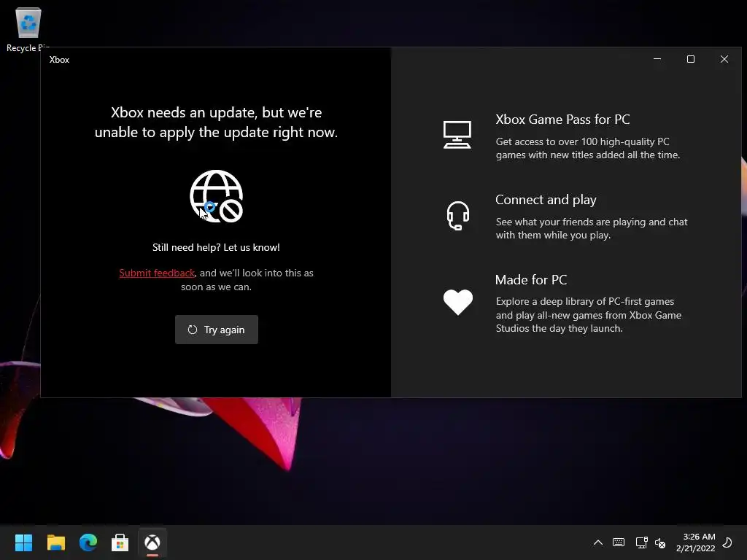Select the Connect and play heading

[546, 200]
